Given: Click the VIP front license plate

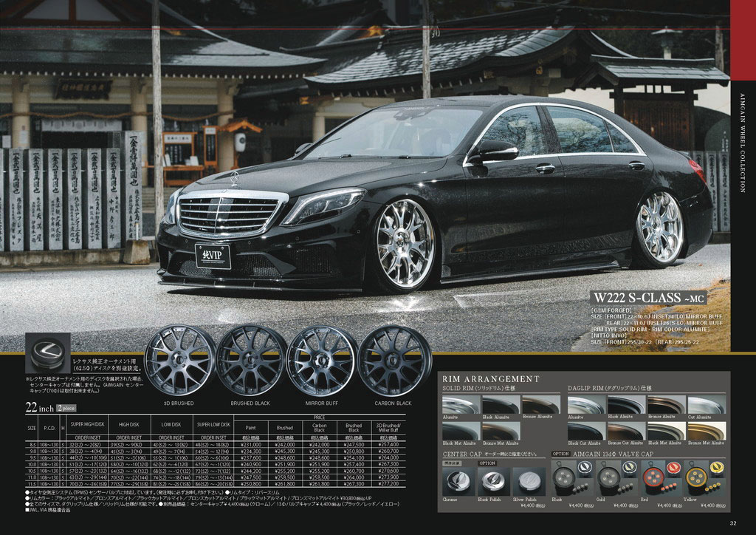Looking at the screenshot, I should pyautogui.click(x=213, y=256).
